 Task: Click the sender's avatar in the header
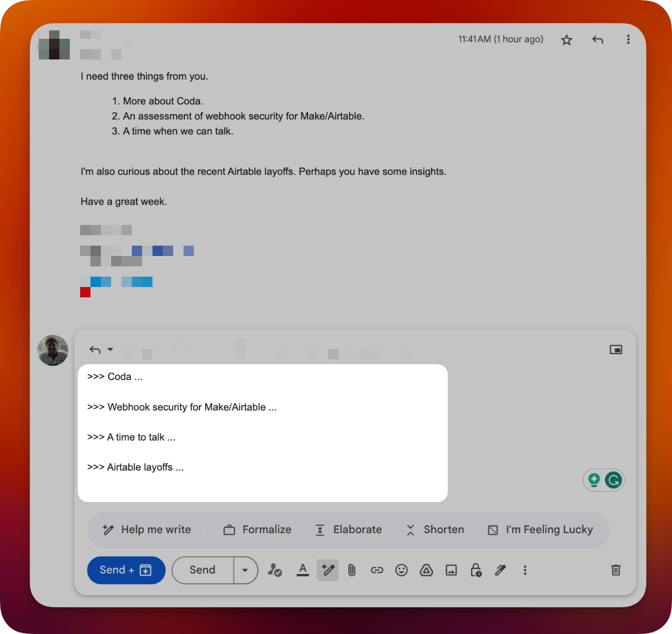coord(54,44)
